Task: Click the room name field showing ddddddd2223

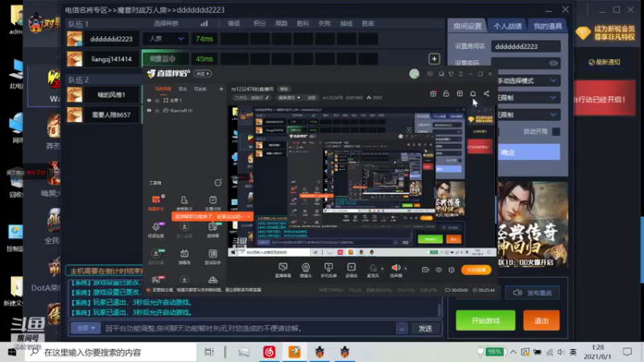Action: (526, 47)
